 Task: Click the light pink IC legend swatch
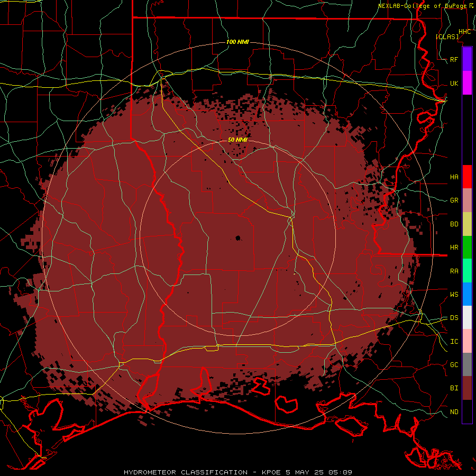point(467,341)
